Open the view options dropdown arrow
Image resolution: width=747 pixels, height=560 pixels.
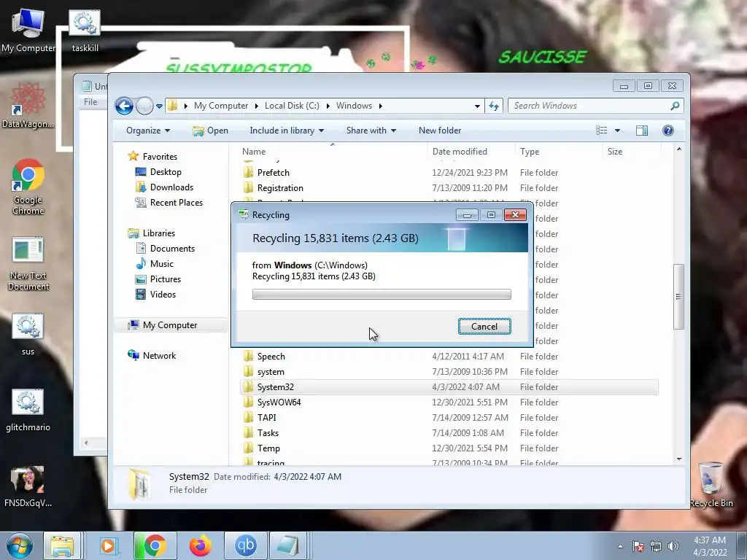pos(617,131)
